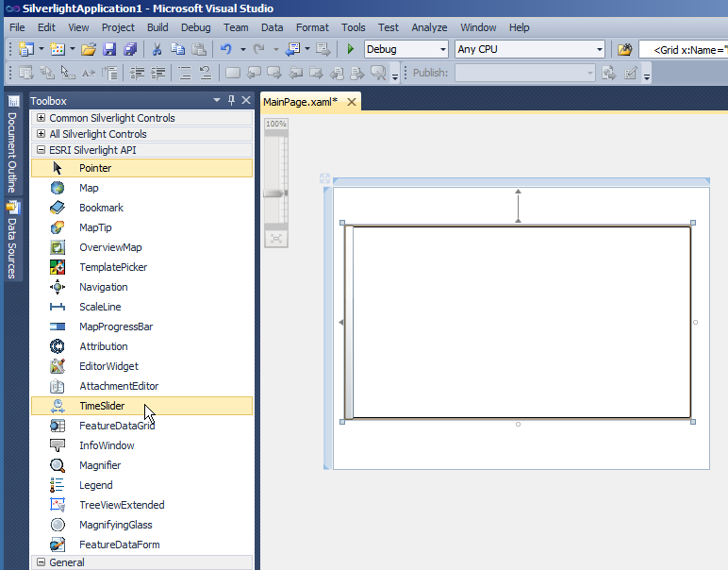This screenshot has height=570, width=728.
Task: Select the MagnifyingGlass control
Action: 142,525
